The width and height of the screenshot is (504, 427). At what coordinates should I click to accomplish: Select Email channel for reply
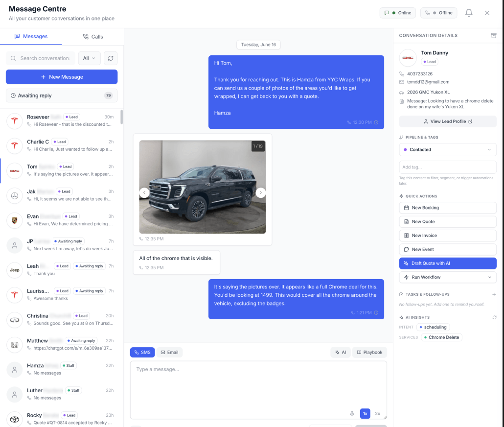click(x=169, y=353)
